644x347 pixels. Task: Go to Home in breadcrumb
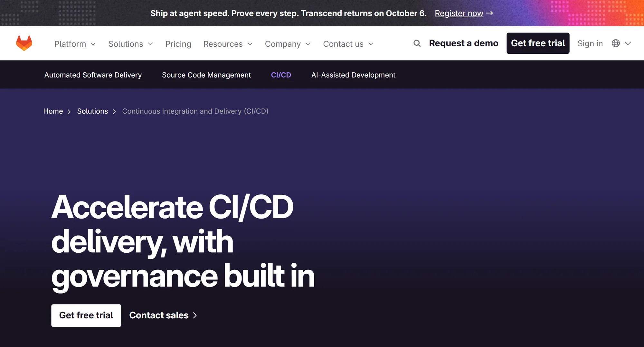pos(53,111)
